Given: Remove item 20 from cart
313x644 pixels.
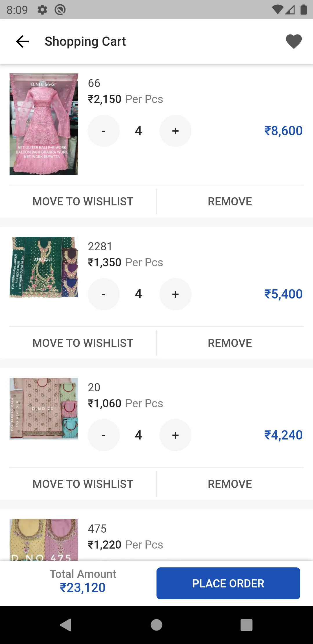Looking at the screenshot, I should [x=230, y=484].
